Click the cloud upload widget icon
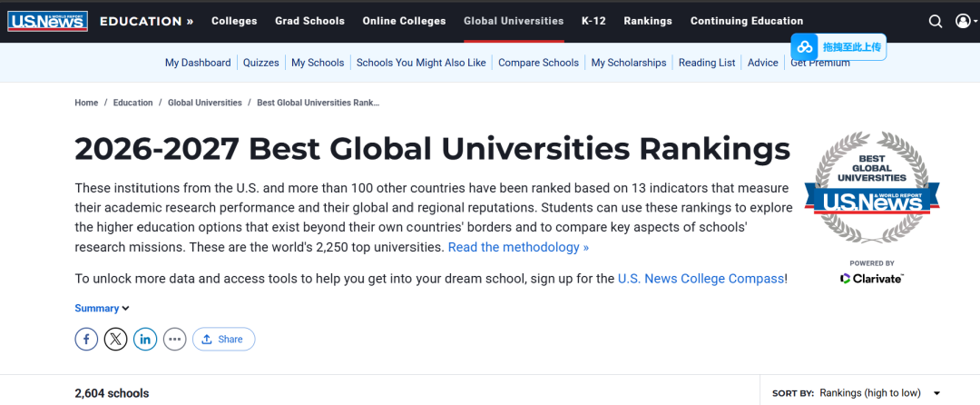Viewport: 980px width, 405px height. (805, 47)
